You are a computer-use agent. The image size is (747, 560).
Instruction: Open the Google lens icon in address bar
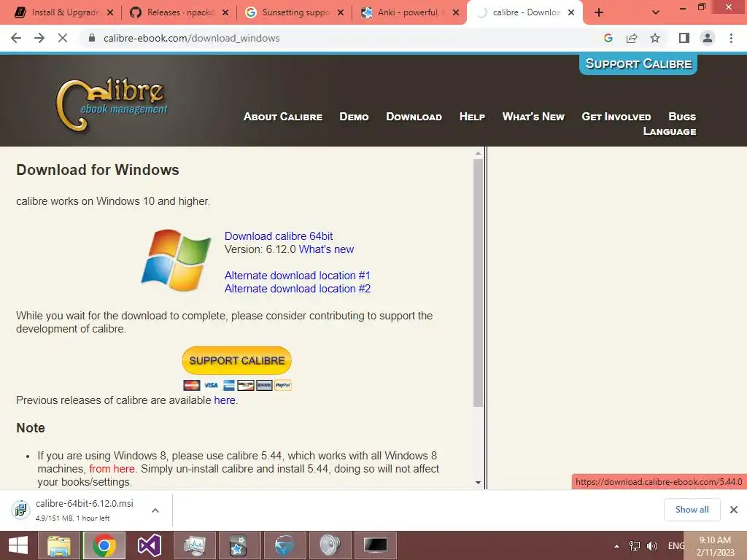point(608,38)
